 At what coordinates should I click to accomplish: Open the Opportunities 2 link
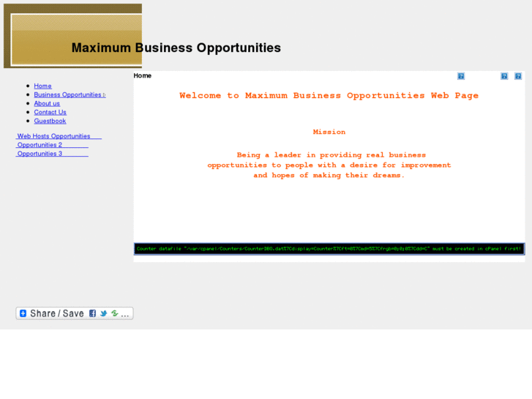pyautogui.click(x=52, y=145)
